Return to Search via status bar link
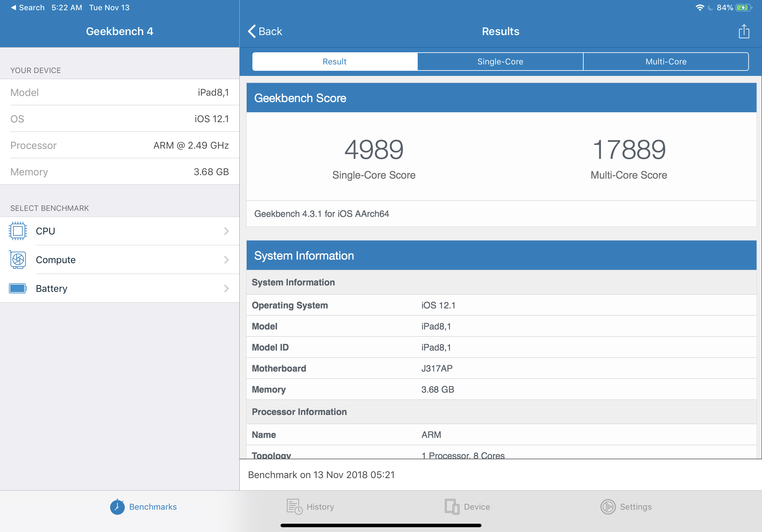 pos(28,8)
